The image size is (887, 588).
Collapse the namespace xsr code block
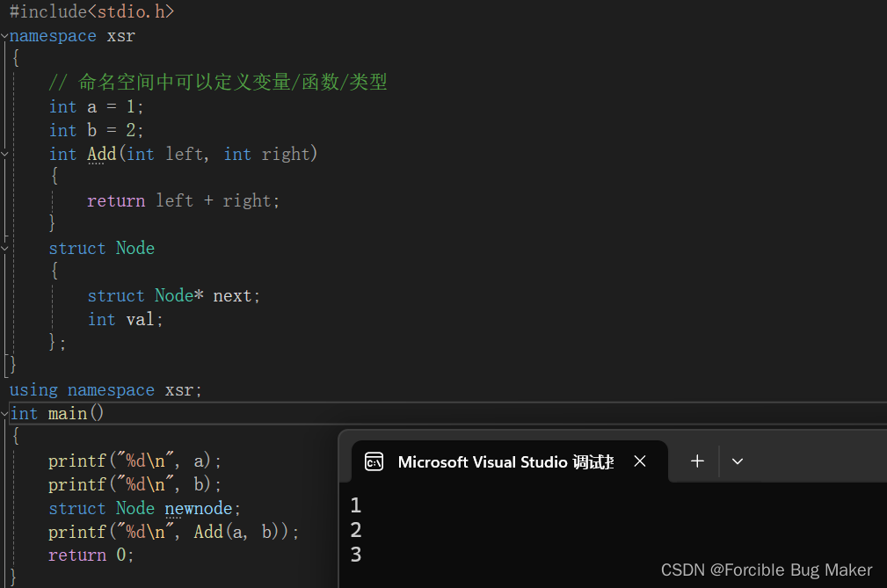[4, 37]
